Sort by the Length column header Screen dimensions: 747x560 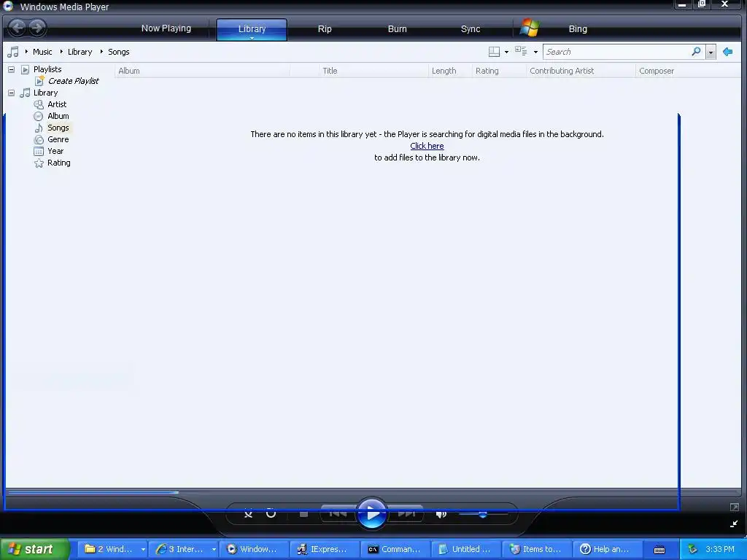tap(449, 71)
